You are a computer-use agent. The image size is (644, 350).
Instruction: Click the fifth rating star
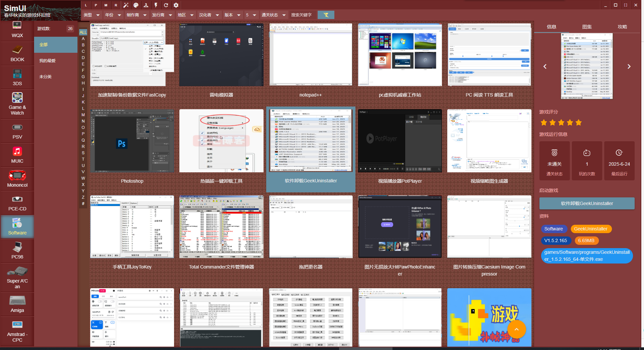tap(579, 123)
